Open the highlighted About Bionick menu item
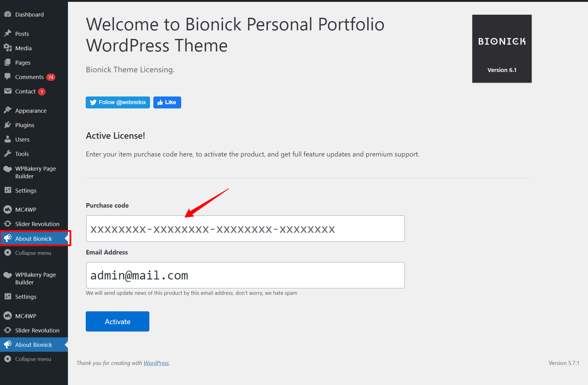The image size is (588, 385). pos(34,238)
